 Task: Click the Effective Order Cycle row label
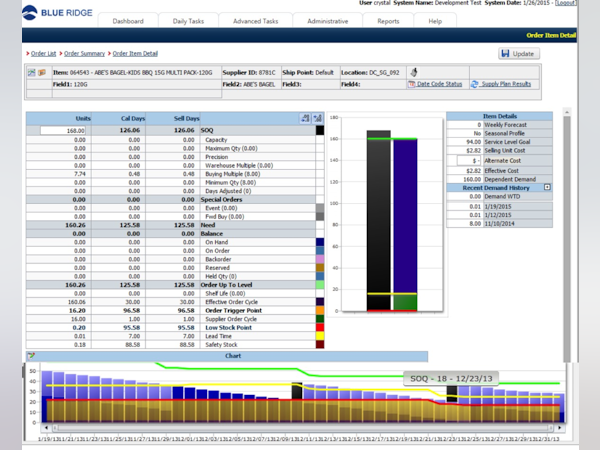click(x=232, y=302)
